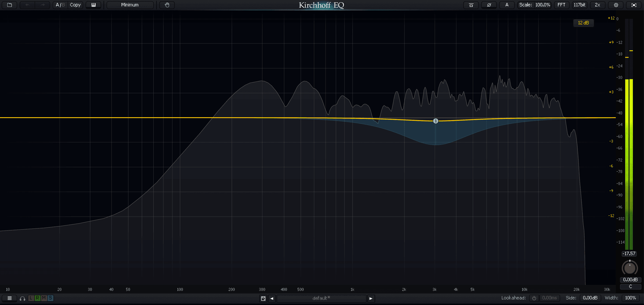Toggle the Lookahead power button
This screenshot has height=305, width=644.
tap(534, 298)
